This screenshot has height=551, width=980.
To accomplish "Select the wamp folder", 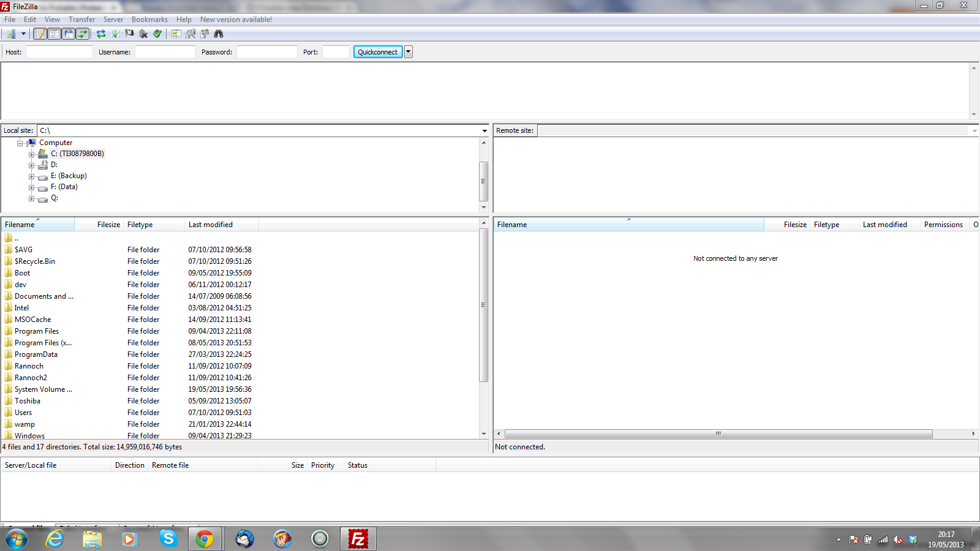I will click(x=24, y=424).
